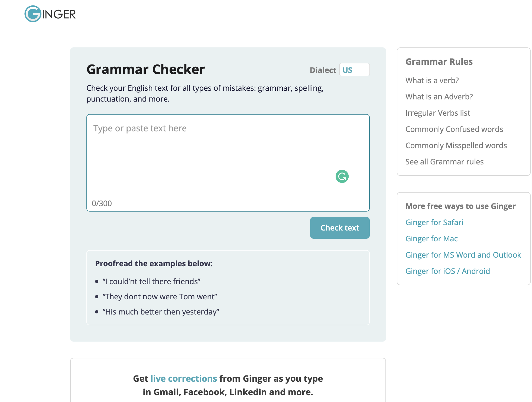Viewport: 532px width, 402px height.
Task: Click the Grammar Checker heading
Action: [x=146, y=69]
